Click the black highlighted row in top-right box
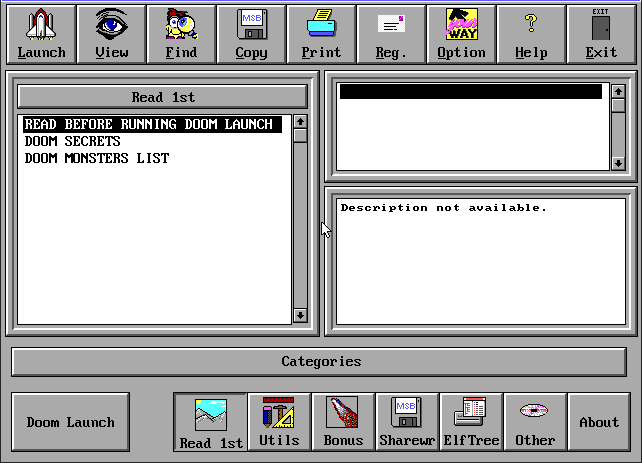 [471, 92]
